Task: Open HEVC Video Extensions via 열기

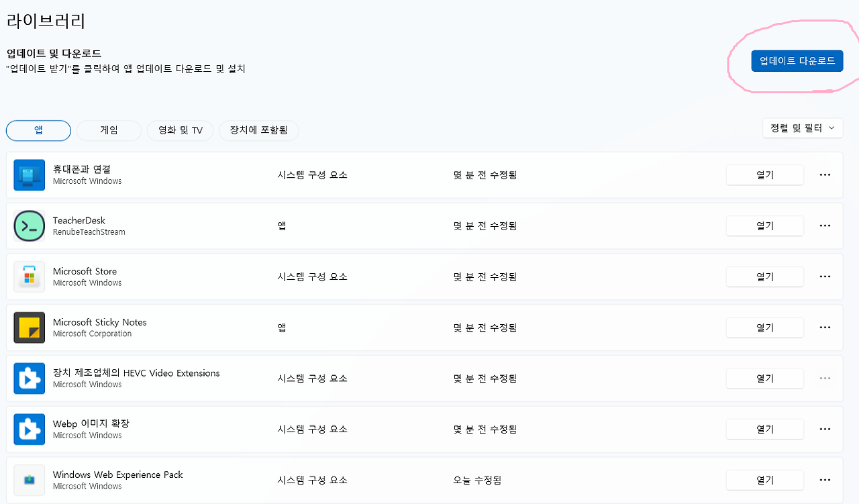Action: point(765,379)
